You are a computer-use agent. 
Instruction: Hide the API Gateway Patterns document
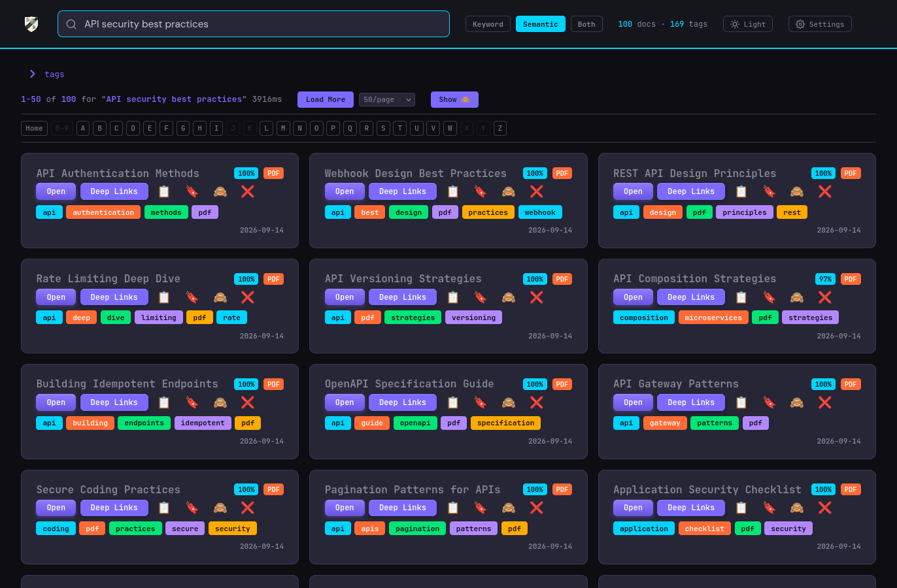click(x=797, y=402)
